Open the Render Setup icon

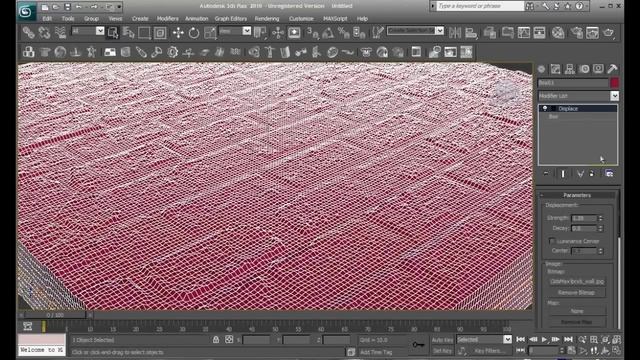pos(576,33)
